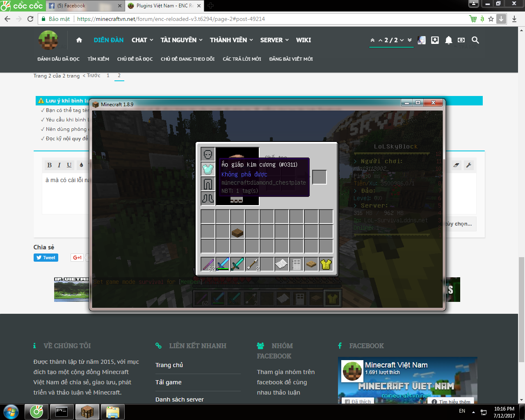Select the wooden slab in the inventory
Image resolution: width=525 pixels, height=420 pixels.
tap(237, 232)
